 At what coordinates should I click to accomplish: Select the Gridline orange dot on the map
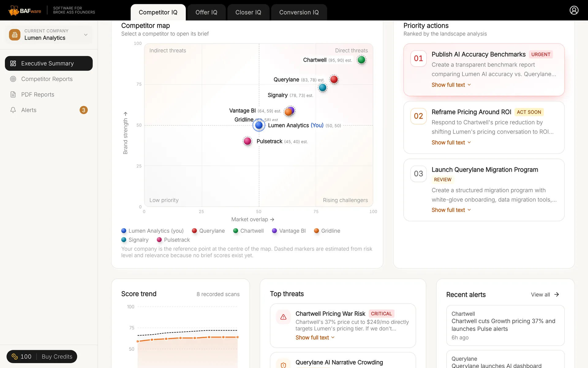288,112
